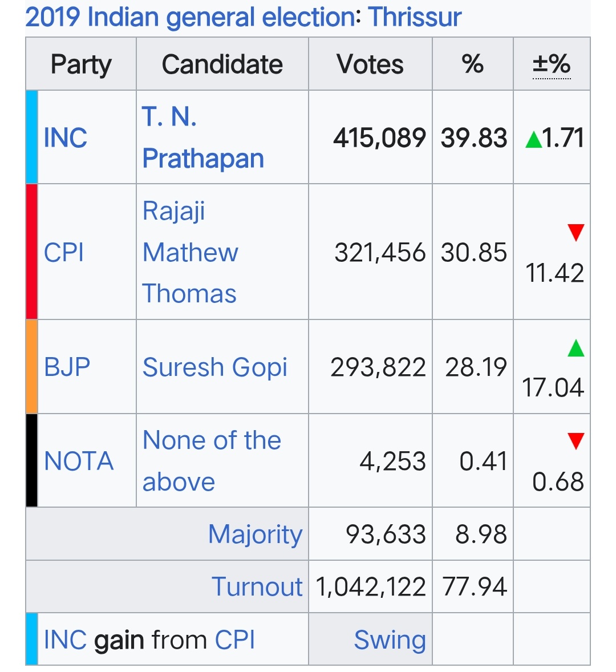
Task: Open the Thrissur link in the title
Action: tap(414, 17)
